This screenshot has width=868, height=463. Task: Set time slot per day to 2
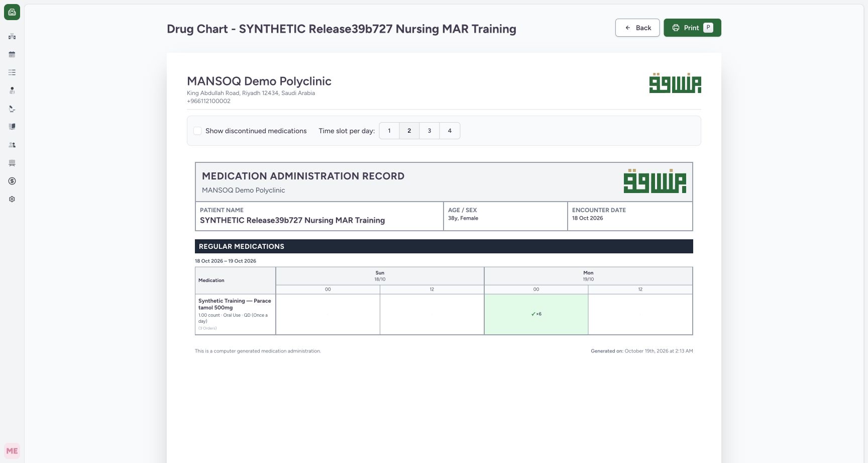click(409, 131)
